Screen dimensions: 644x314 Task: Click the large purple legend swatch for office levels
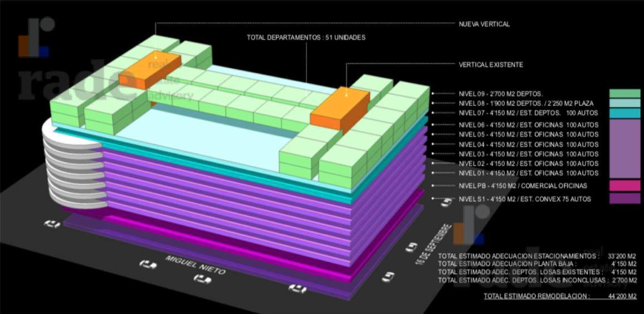click(625, 148)
